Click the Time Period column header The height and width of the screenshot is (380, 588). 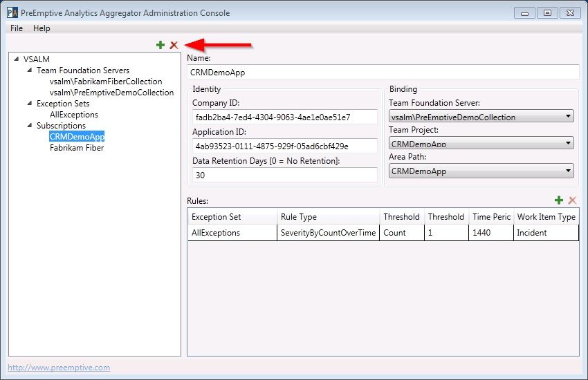(491, 217)
